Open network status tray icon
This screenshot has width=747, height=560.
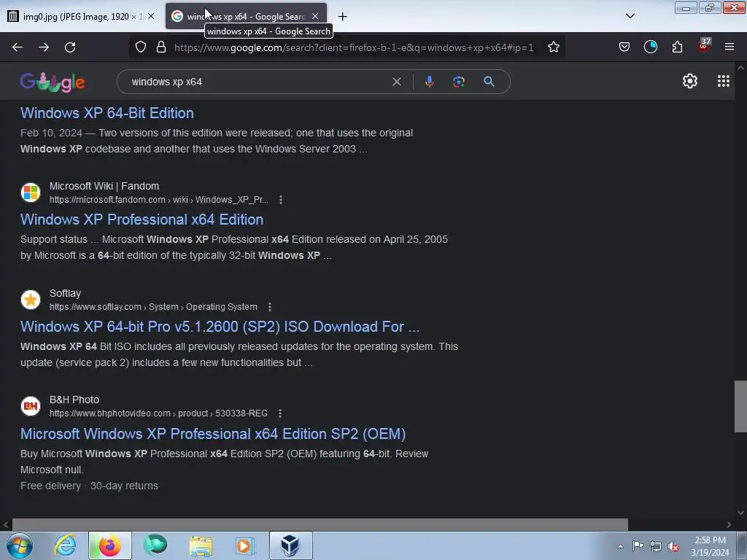click(x=656, y=546)
